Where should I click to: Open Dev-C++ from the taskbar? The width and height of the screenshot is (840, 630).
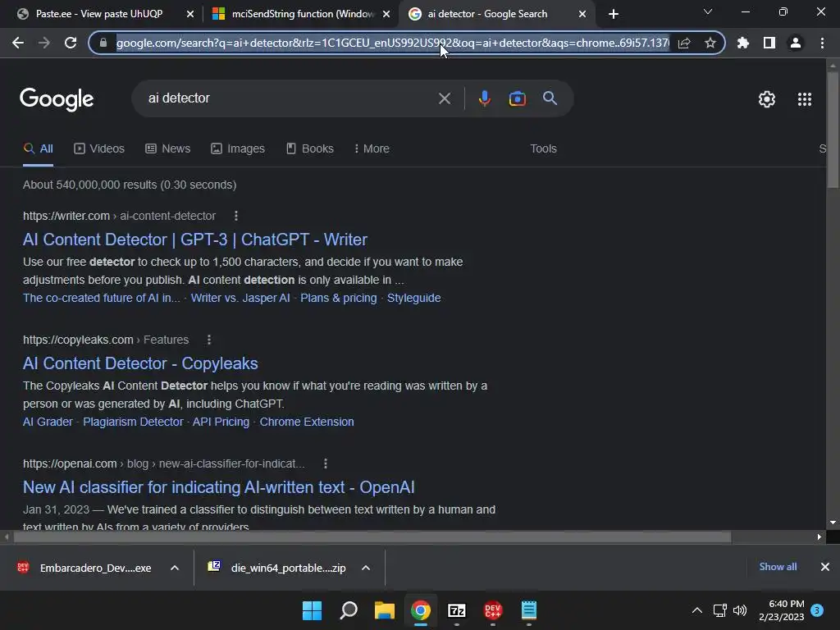(x=492, y=610)
